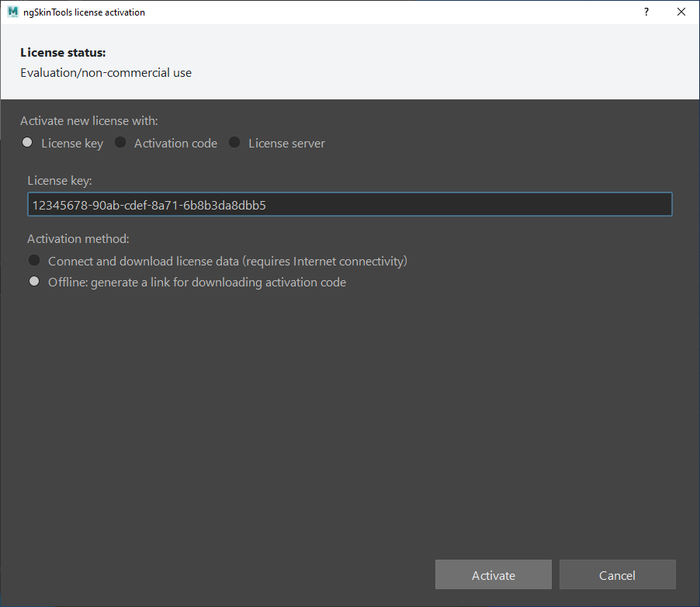Click the 'Activate new license with:' label
This screenshot has height=607, width=700.
[x=88, y=121]
